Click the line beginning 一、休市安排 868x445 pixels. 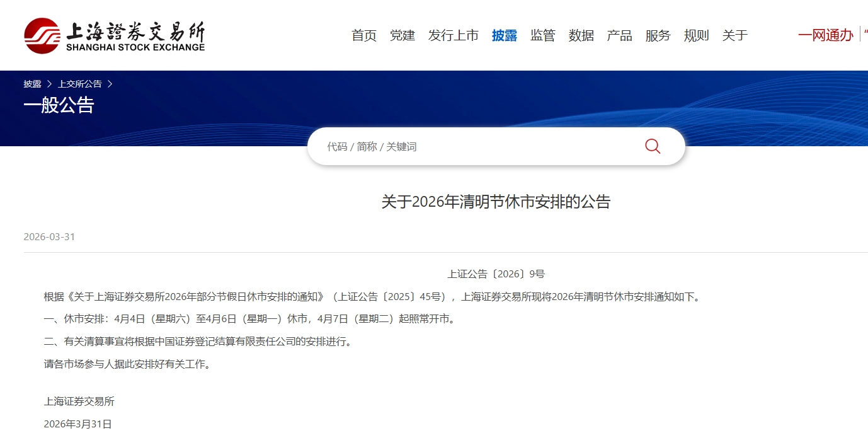click(x=249, y=319)
